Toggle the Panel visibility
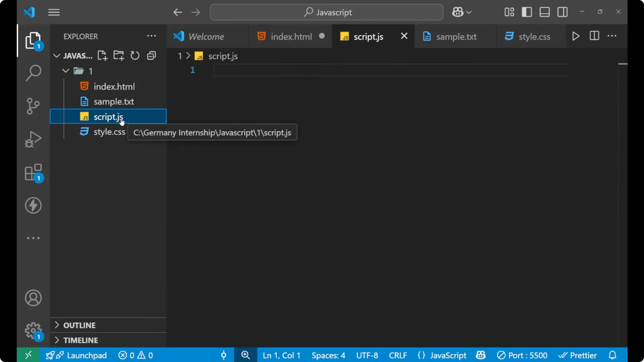The width and height of the screenshot is (644, 362). coord(544,12)
